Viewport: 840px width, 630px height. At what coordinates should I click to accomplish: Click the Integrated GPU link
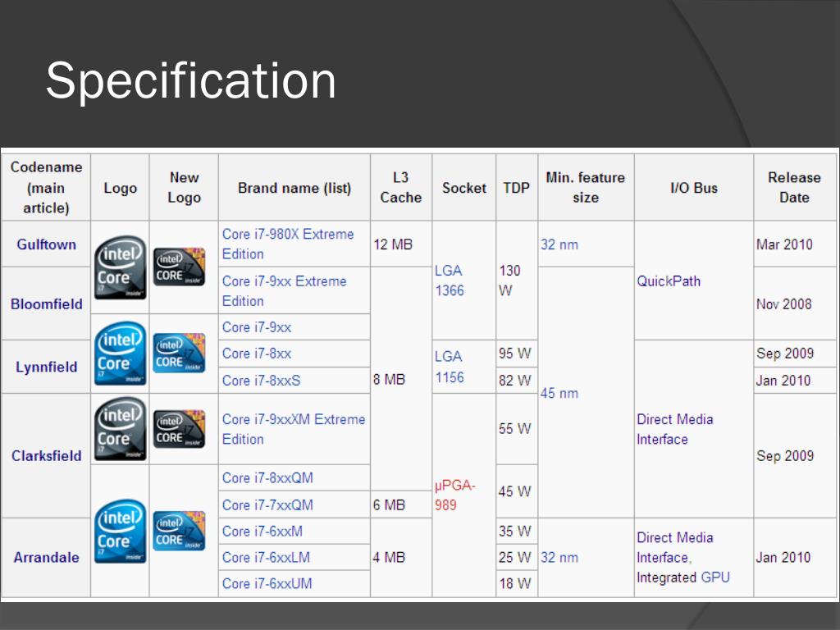click(x=683, y=577)
